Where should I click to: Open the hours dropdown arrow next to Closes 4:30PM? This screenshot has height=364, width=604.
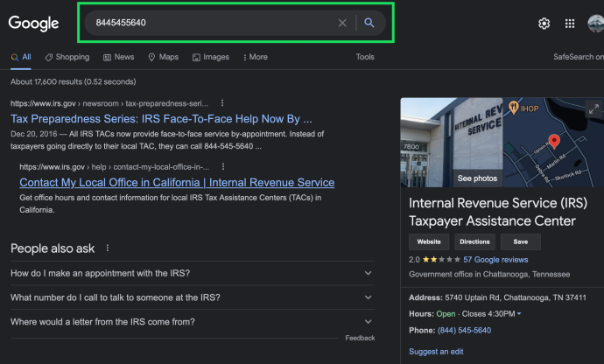click(519, 314)
